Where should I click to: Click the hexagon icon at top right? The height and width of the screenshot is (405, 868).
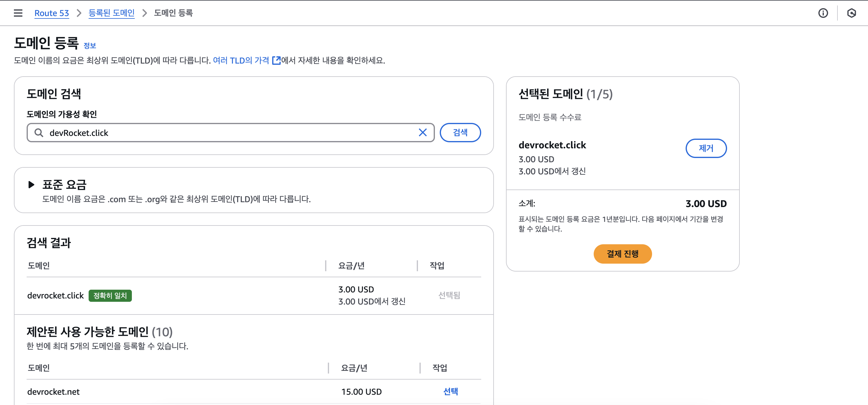851,13
